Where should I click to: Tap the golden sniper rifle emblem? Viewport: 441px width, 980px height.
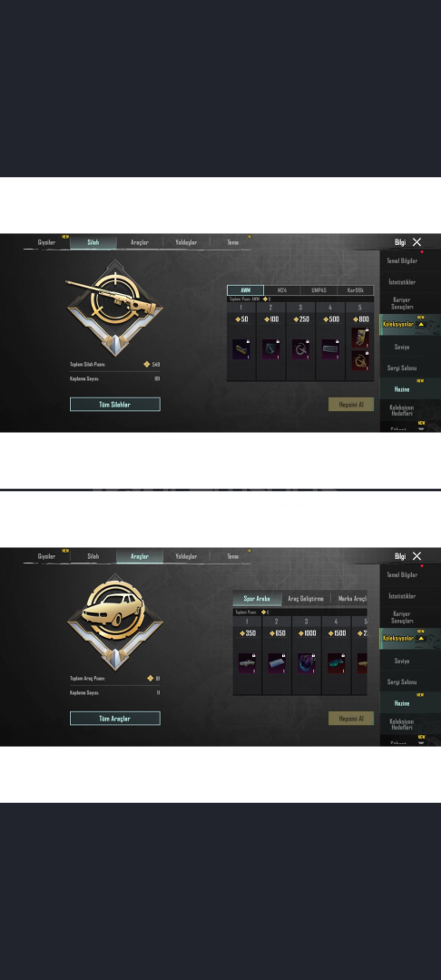point(114,308)
